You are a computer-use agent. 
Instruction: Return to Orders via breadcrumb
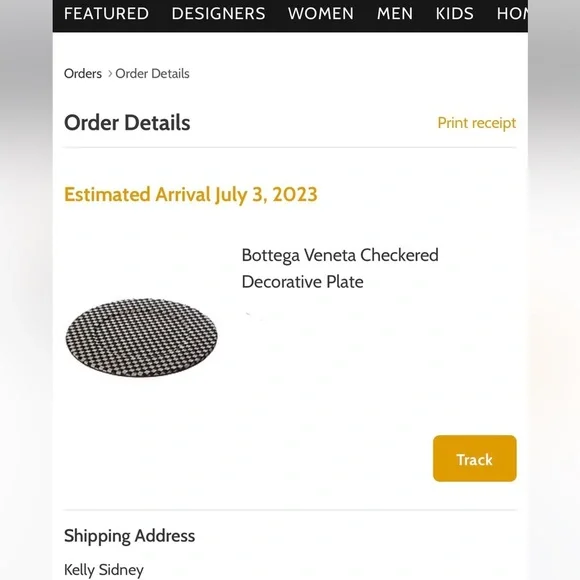[x=83, y=74]
